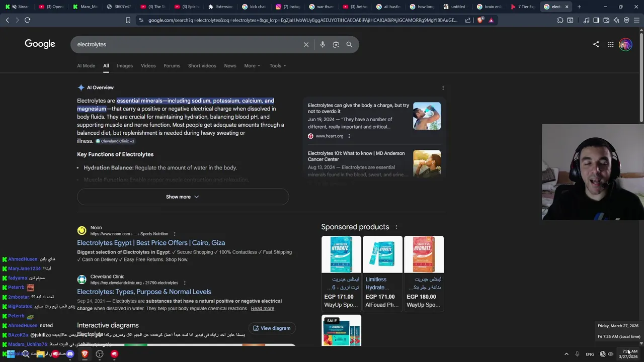Reload the current page
The width and height of the screenshot is (644, 362).
27,20
